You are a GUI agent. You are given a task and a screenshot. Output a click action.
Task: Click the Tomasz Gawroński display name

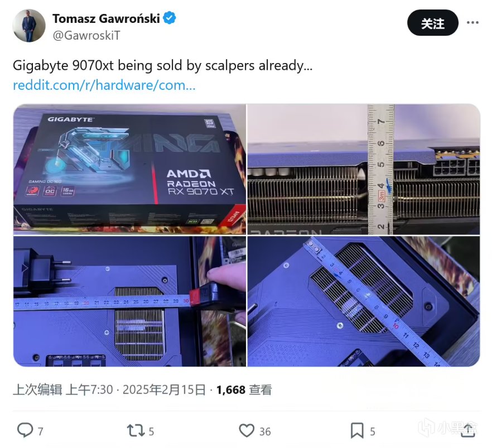(x=106, y=18)
